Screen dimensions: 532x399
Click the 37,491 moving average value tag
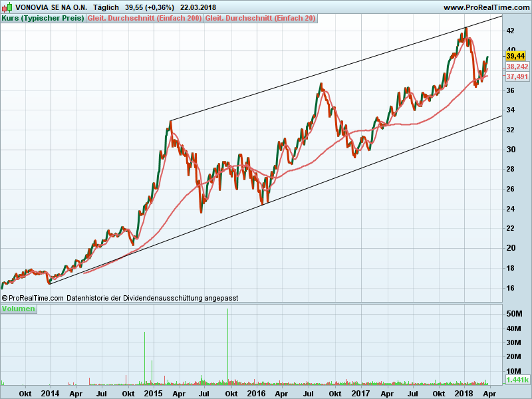[x=517, y=76]
